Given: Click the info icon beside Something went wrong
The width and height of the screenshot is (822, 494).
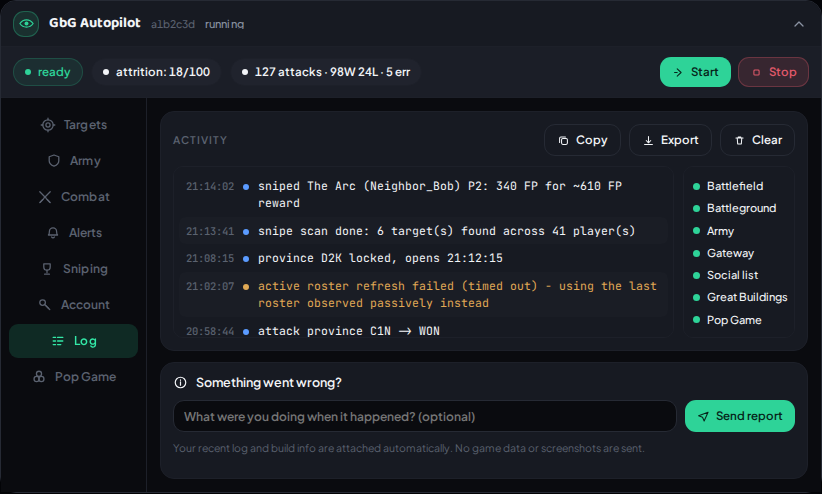Looking at the screenshot, I should 180,383.
